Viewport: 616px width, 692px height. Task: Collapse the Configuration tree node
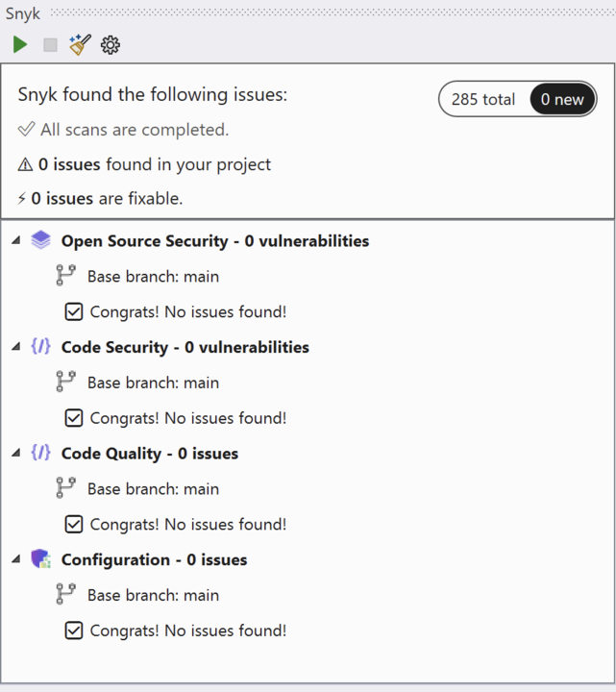coord(15,559)
